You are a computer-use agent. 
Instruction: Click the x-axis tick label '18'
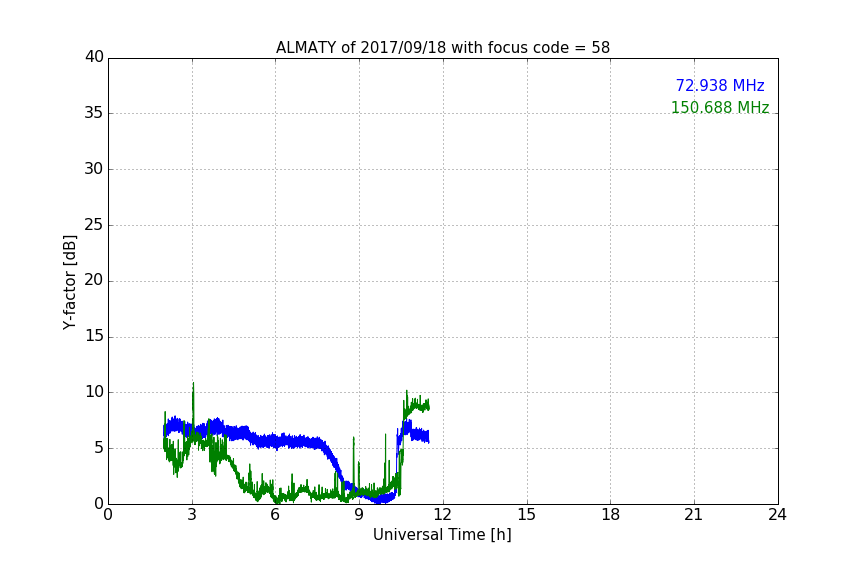[611, 515]
